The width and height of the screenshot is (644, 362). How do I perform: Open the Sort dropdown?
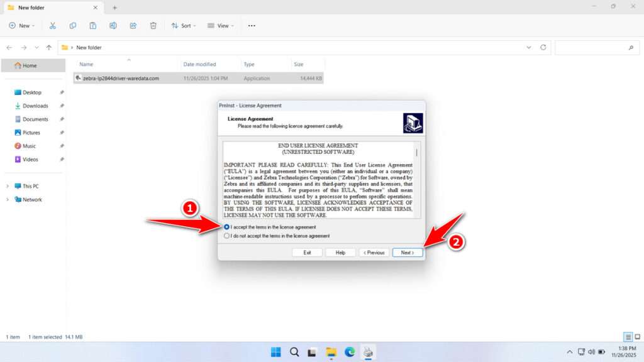tap(184, 25)
